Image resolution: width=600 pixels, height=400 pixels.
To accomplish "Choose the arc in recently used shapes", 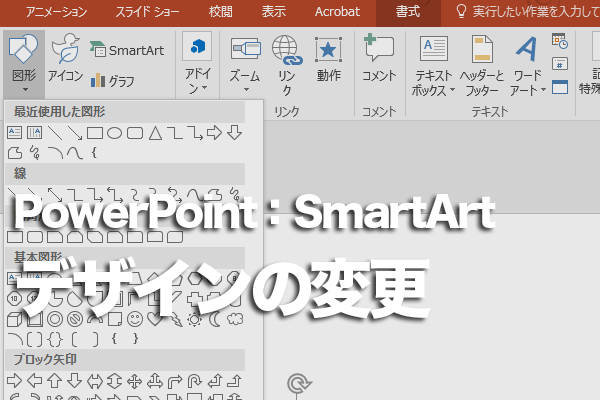I will point(55,153).
